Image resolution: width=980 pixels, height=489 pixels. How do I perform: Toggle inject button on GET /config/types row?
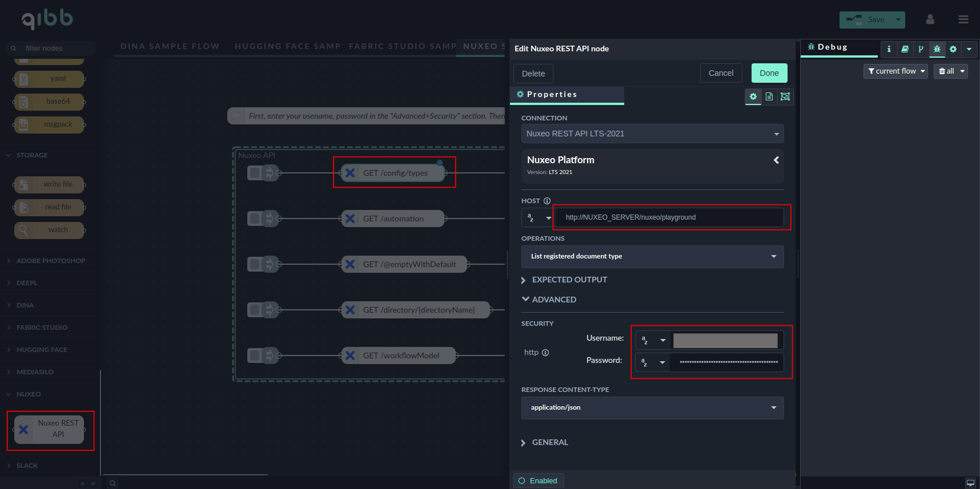coord(255,173)
